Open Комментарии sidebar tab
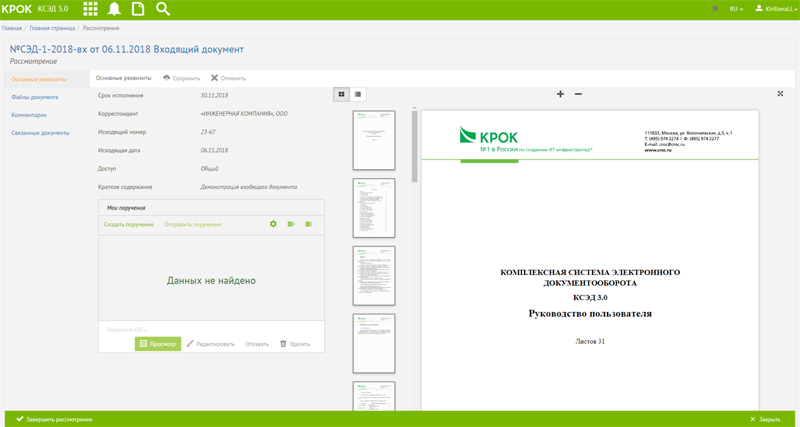800x427 pixels. click(x=29, y=115)
